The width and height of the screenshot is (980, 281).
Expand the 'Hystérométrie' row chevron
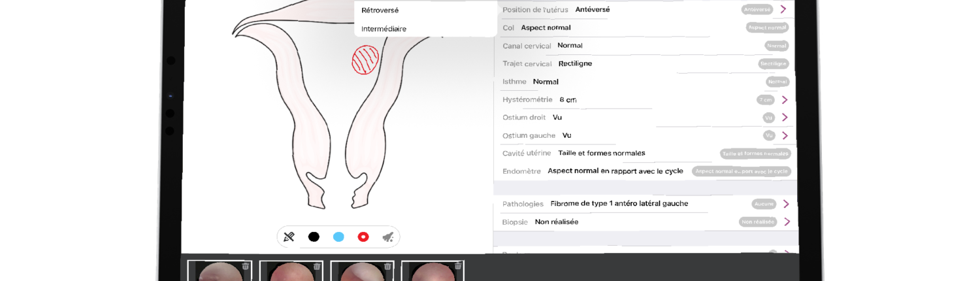[785, 100]
